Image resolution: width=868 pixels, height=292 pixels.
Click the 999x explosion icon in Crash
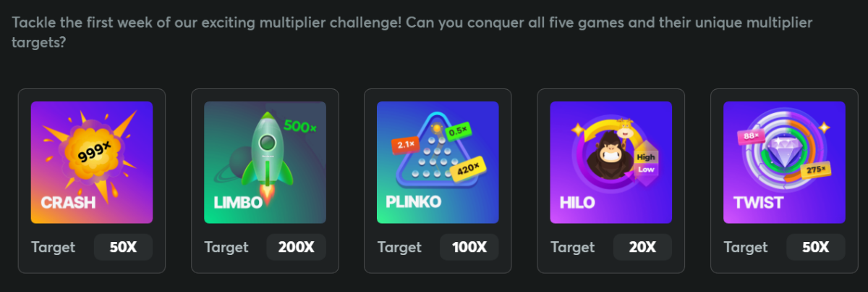pyautogui.click(x=92, y=151)
